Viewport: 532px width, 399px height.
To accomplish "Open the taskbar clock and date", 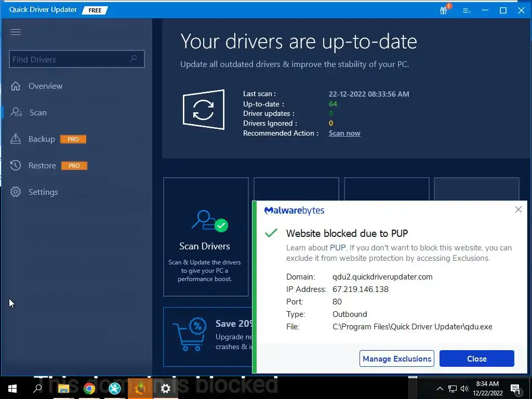I will click(487, 389).
